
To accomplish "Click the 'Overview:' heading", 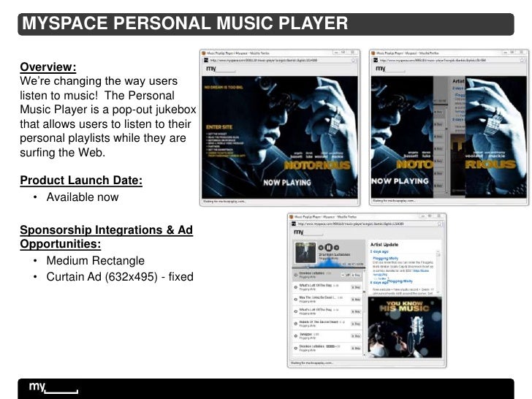I will (47, 66).
